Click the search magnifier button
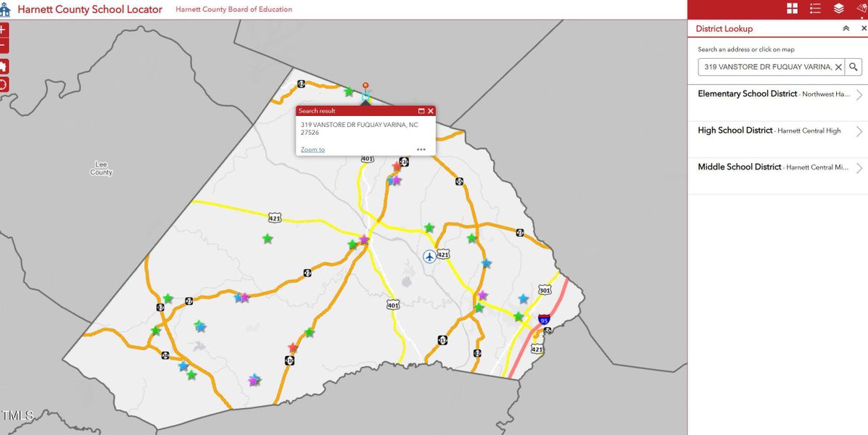 point(853,67)
